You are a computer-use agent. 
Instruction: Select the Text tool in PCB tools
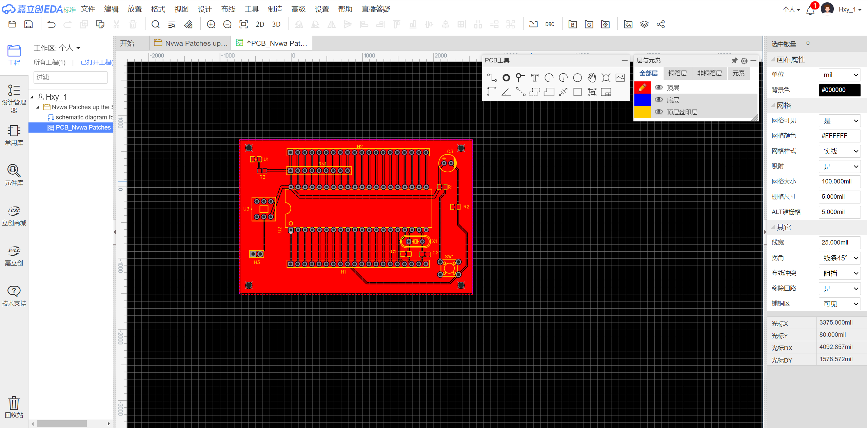tap(534, 78)
